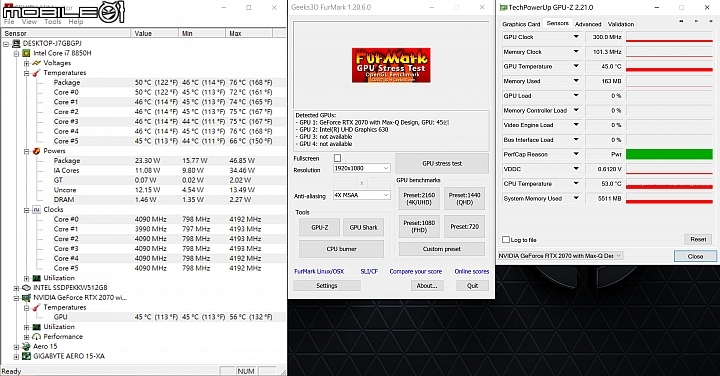
Task: Click the Custom preset button
Action: coord(441,249)
